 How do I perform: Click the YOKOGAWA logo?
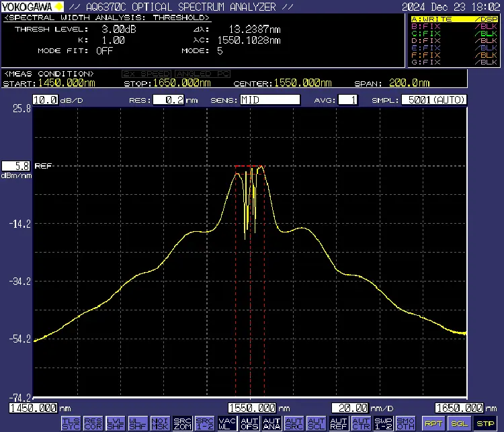(32, 7)
